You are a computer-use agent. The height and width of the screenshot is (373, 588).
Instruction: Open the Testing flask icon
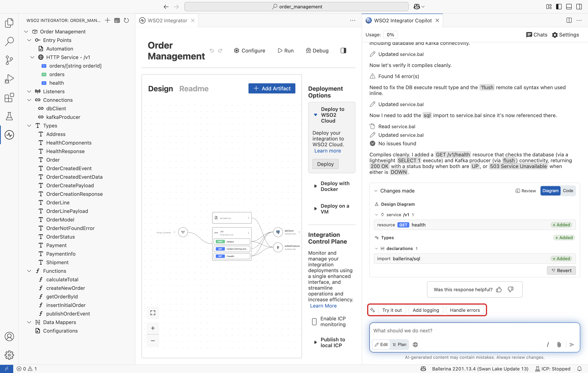[9, 116]
